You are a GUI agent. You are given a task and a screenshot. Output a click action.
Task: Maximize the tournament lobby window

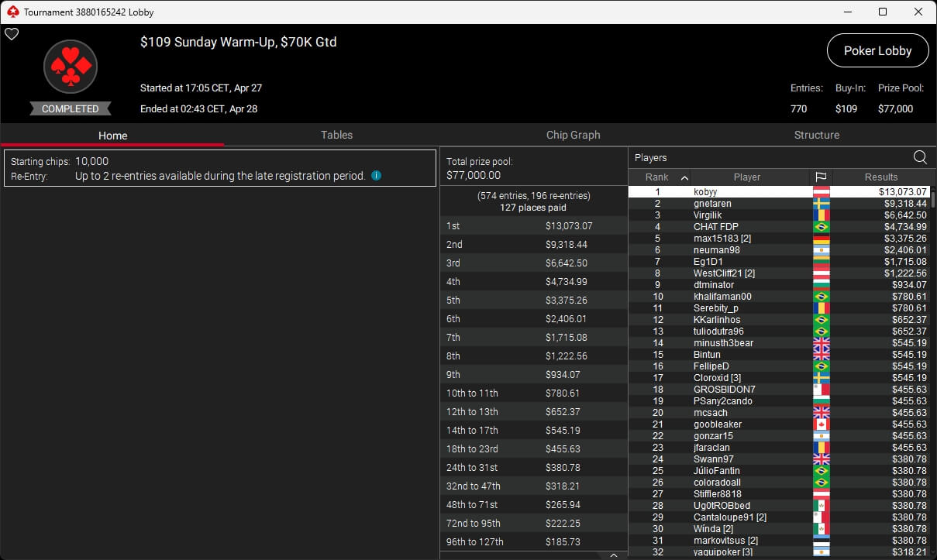(883, 12)
